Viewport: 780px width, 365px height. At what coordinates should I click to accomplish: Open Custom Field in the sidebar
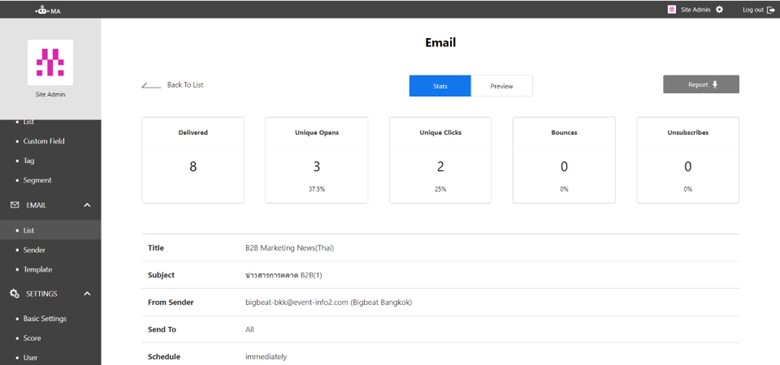[x=44, y=141]
